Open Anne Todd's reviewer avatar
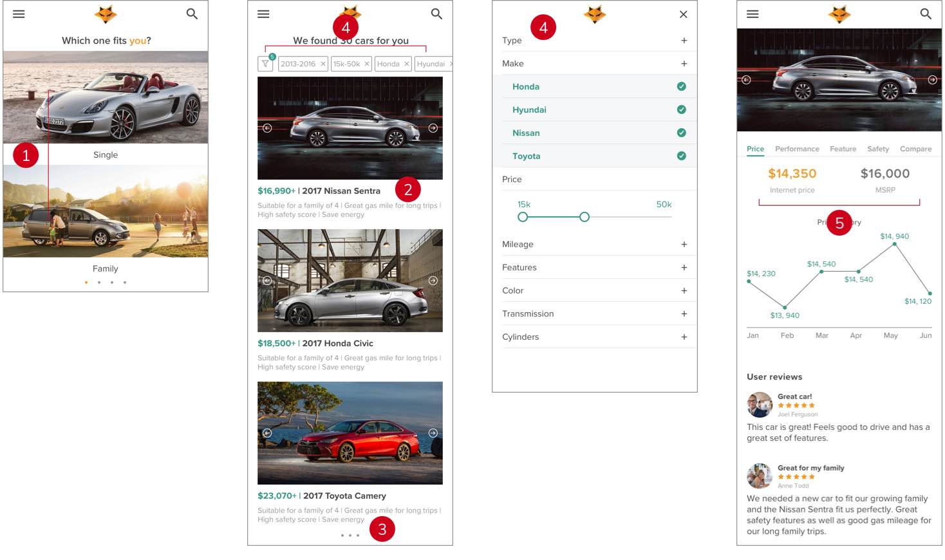The height and width of the screenshot is (560, 945). tap(760, 476)
